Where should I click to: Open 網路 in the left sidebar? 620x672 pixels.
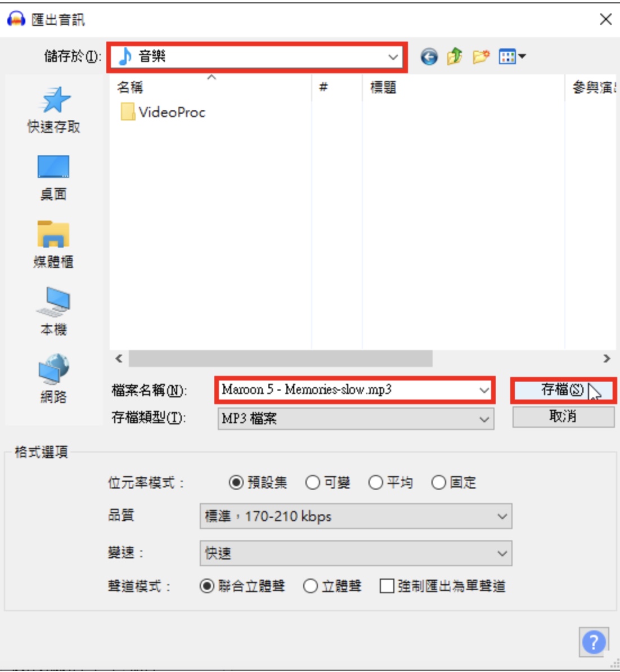pos(53,379)
